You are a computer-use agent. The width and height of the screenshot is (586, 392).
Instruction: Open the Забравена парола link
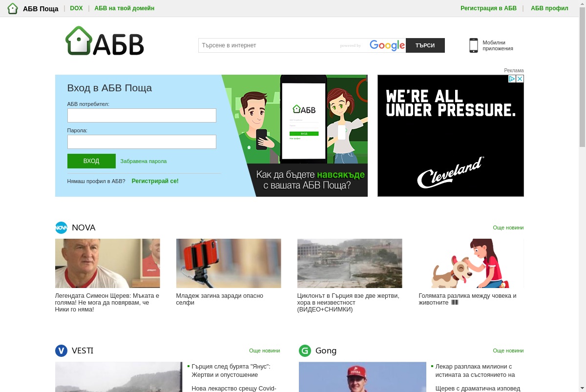(144, 161)
